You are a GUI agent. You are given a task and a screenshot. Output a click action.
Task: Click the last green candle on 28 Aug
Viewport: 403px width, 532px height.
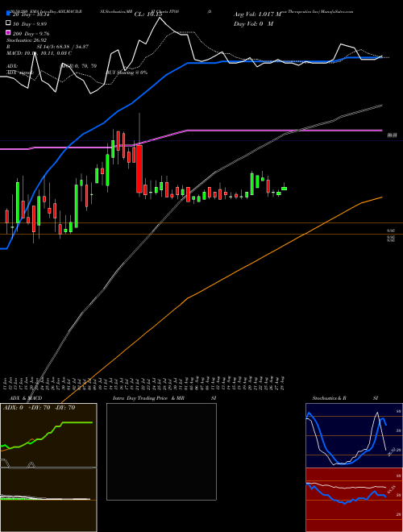285,189
